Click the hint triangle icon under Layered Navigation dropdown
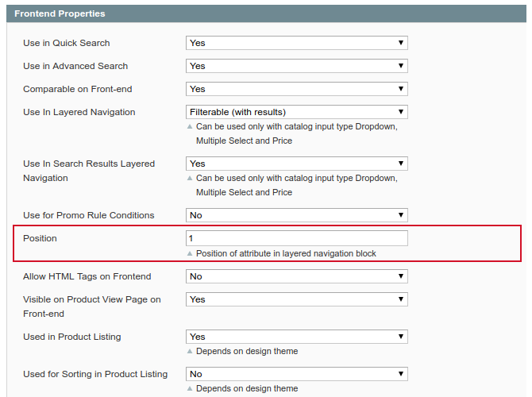This screenshot has height=397, width=532. click(x=190, y=127)
